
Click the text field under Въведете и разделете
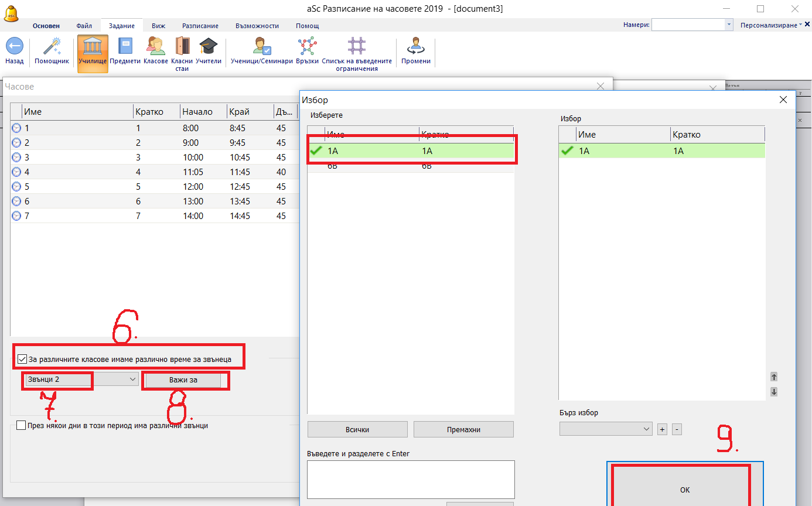(410, 479)
